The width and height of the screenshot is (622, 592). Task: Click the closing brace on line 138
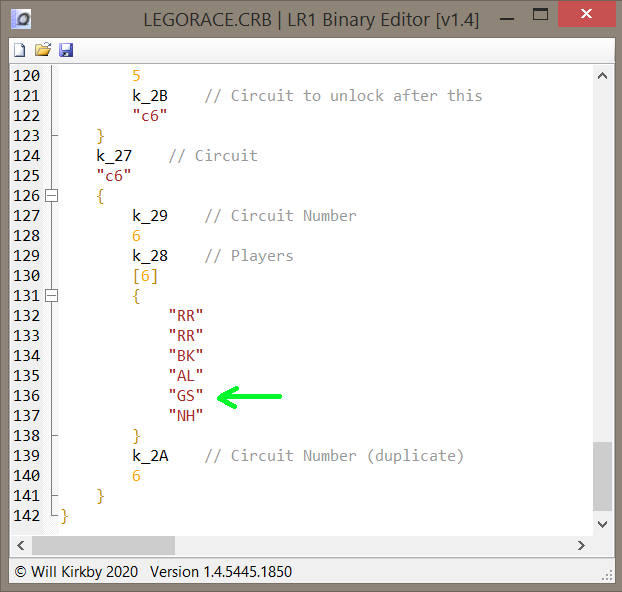pos(136,436)
